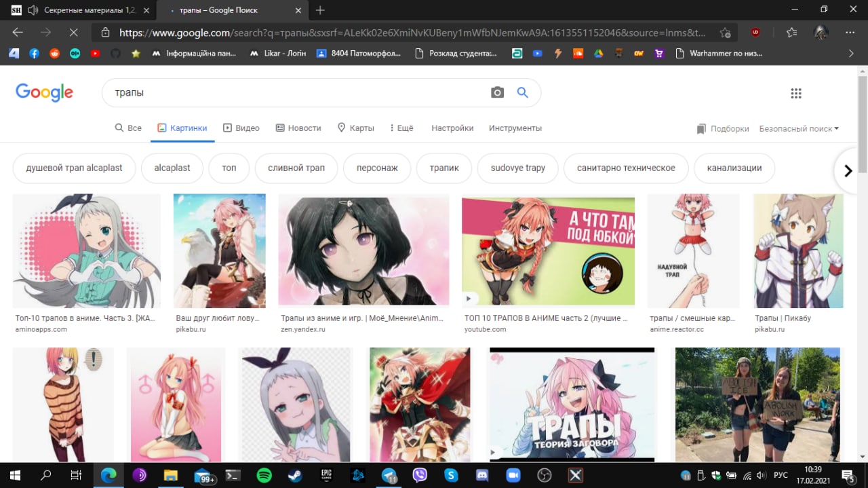The image size is (868, 488).
Task: Open Telegram from the taskbar
Action: (389, 475)
